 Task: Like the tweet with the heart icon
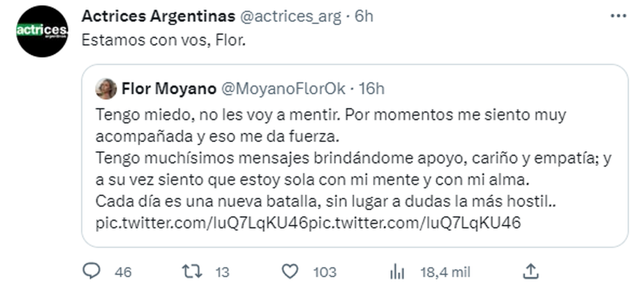point(290,272)
